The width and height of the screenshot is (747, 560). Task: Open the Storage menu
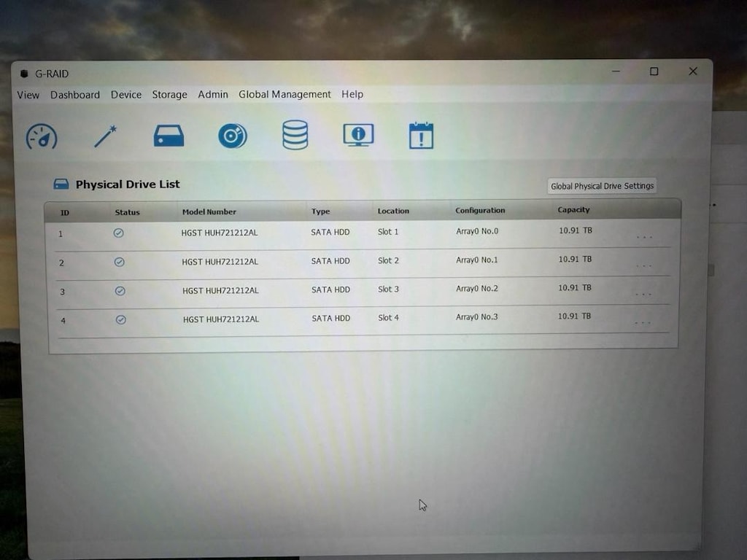point(169,95)
